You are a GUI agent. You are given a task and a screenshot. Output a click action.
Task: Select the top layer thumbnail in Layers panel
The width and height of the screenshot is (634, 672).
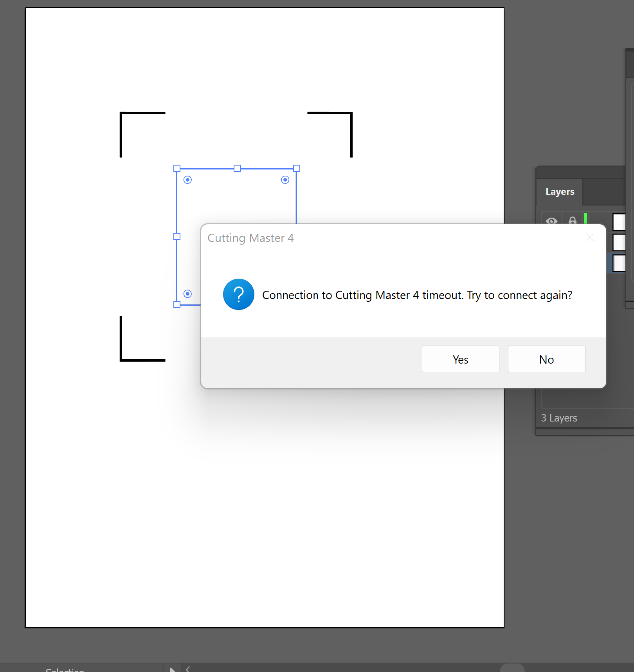click(619, 222)
